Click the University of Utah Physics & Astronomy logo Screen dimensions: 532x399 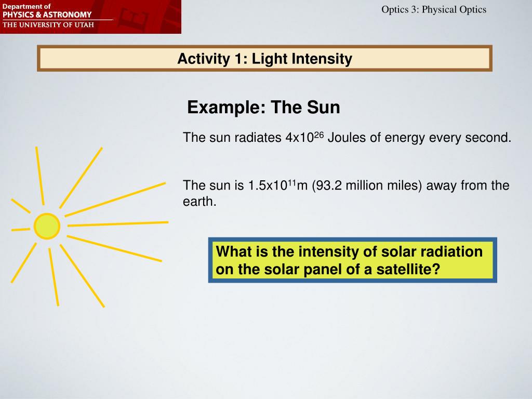click(90, 17)
